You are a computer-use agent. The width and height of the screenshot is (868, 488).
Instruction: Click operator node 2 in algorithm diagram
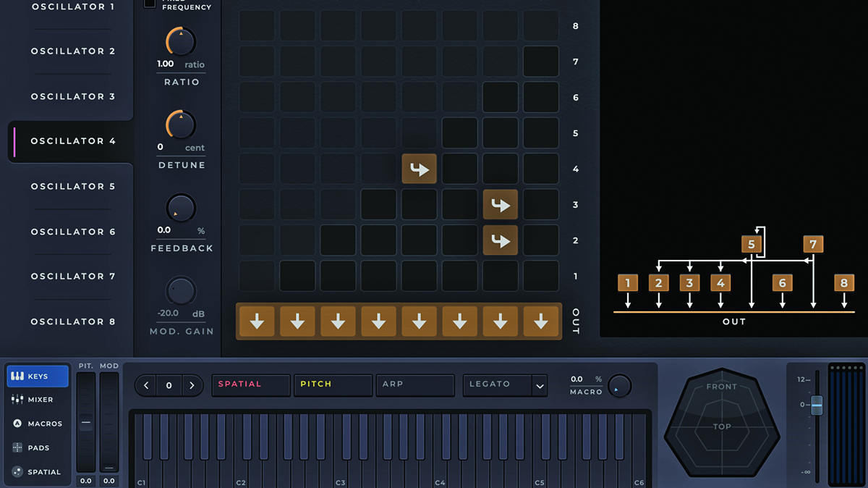pos(658,283)
